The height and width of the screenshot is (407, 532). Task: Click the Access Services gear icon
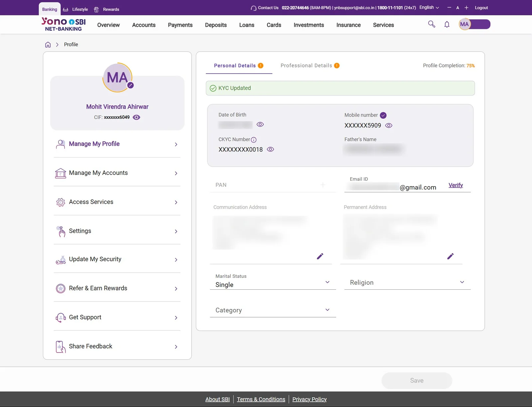click(x=61, y=202)
